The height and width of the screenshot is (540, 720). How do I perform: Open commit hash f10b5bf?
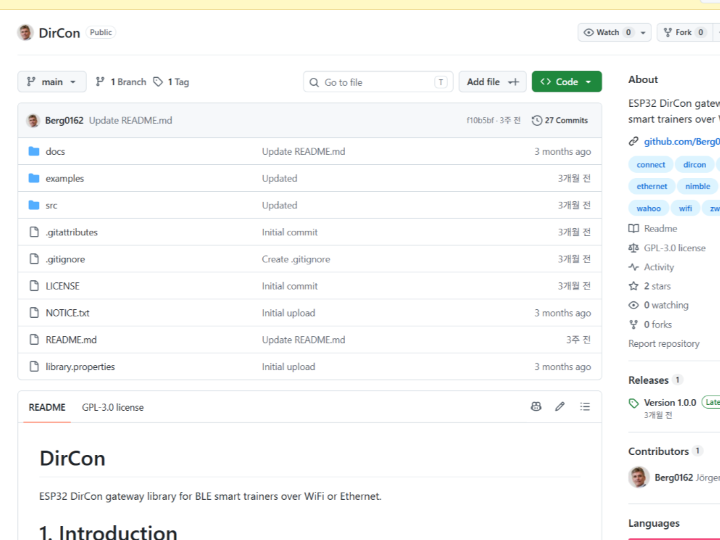point(480,120)
